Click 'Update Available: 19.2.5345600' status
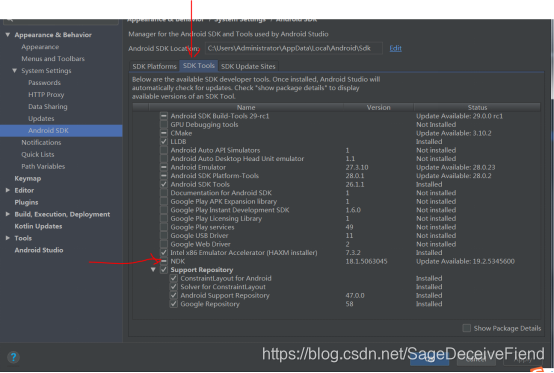 pos(465,261)
